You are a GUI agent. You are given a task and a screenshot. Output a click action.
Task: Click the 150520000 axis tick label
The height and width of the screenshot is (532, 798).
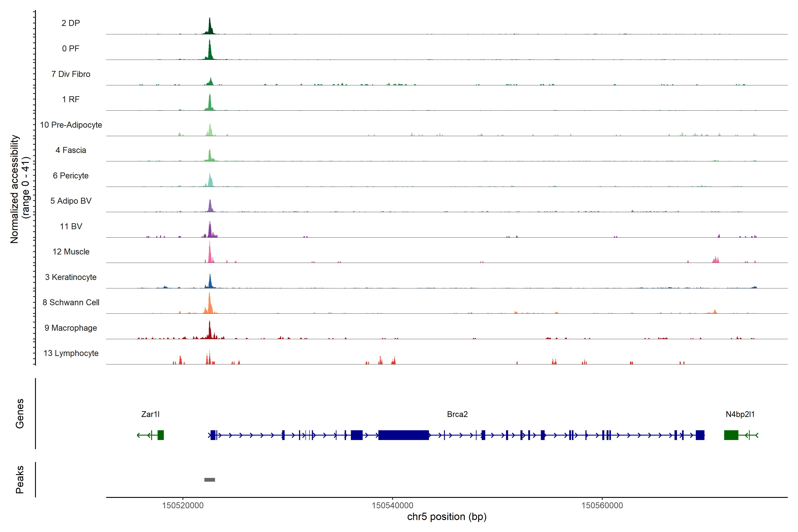pyautogui.click(x=182, y=505)
